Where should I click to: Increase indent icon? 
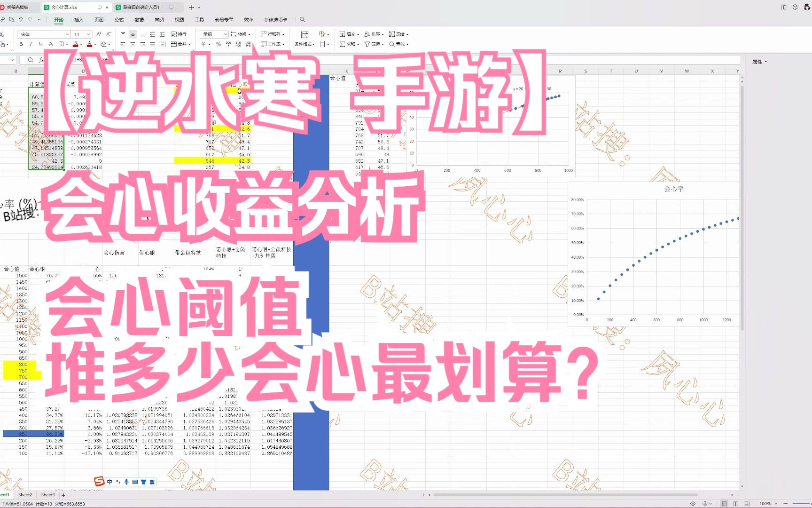tap(162, 34)
